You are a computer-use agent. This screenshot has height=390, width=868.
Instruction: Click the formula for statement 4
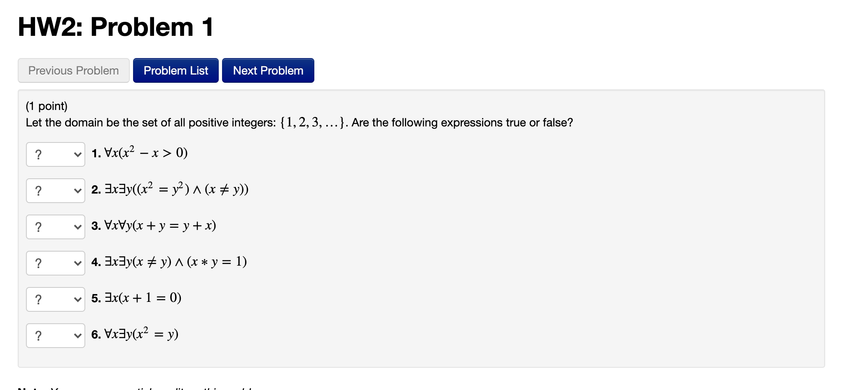169,261
